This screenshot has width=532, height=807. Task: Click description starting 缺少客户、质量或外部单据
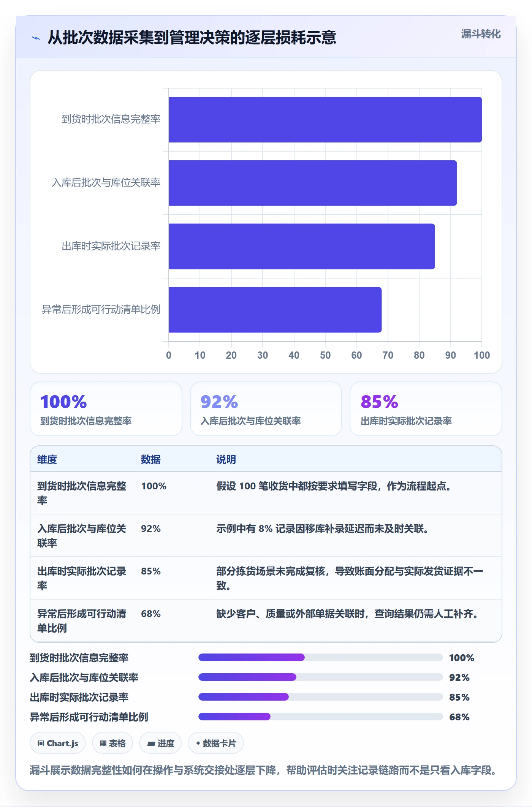(x=348, y=614)
